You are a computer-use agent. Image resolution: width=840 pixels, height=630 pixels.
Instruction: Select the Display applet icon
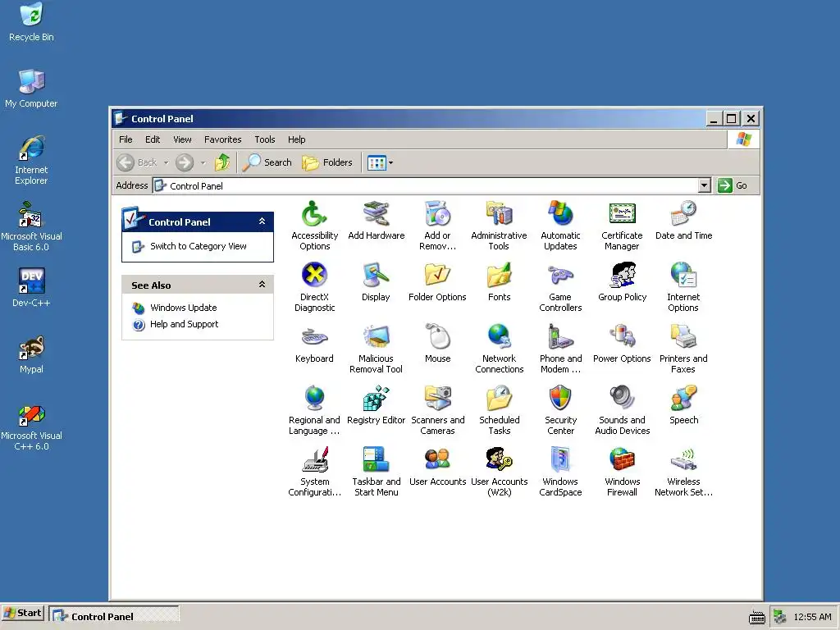click(x=376, y=276)
